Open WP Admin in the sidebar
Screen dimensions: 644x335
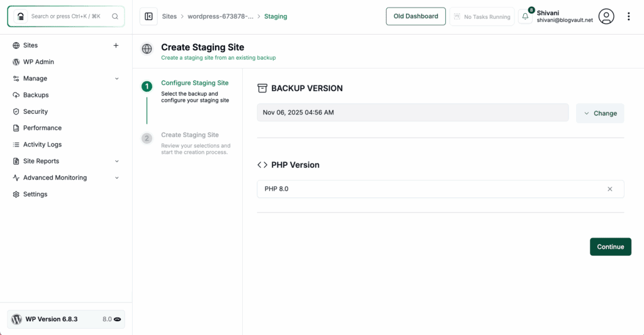pyautogui.click(x=38, y=62)
